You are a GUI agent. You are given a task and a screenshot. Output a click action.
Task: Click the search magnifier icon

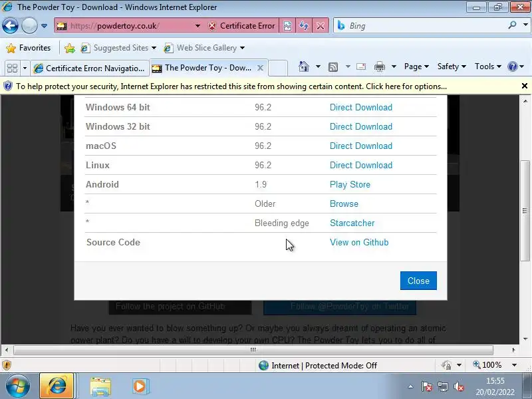pos(512,25)
